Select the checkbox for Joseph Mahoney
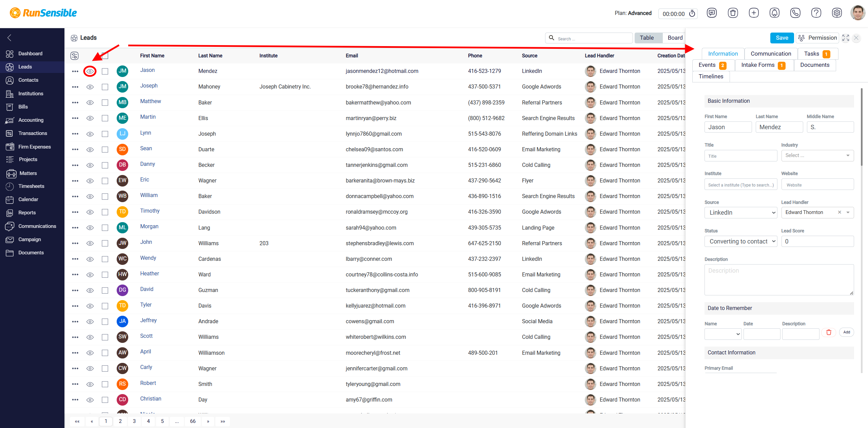 (105, 87)
